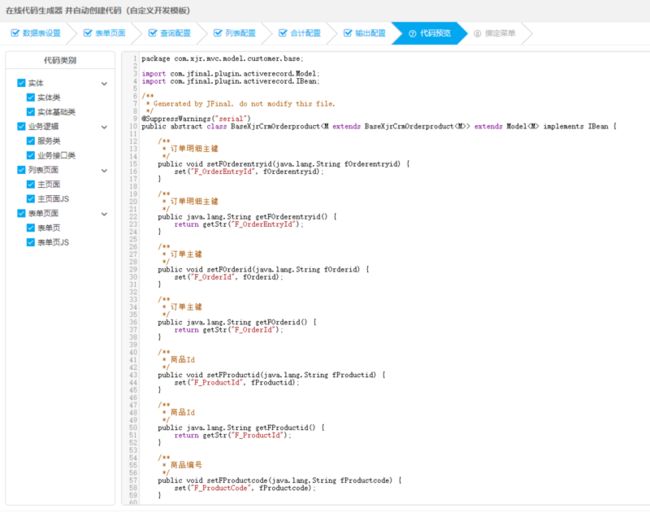650x517 pixels.
Task: Collapse the 业务逻辑 group chevron
Action: [x=104, y=127]
